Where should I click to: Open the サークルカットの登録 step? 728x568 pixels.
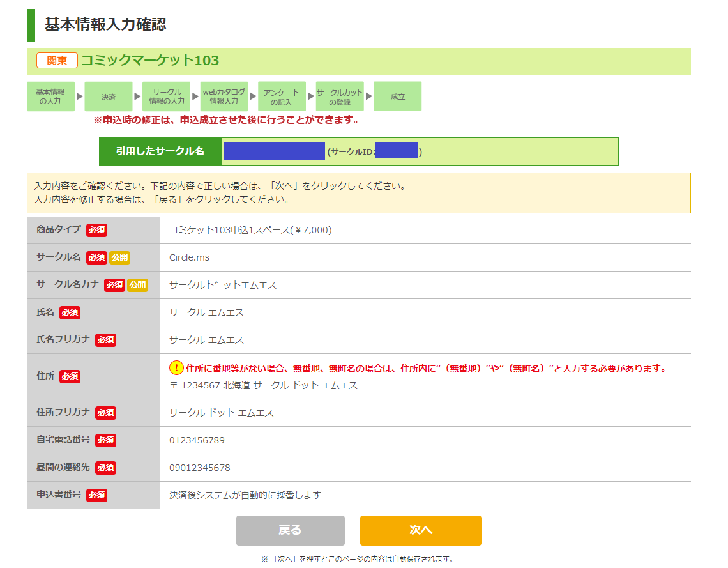340,96
